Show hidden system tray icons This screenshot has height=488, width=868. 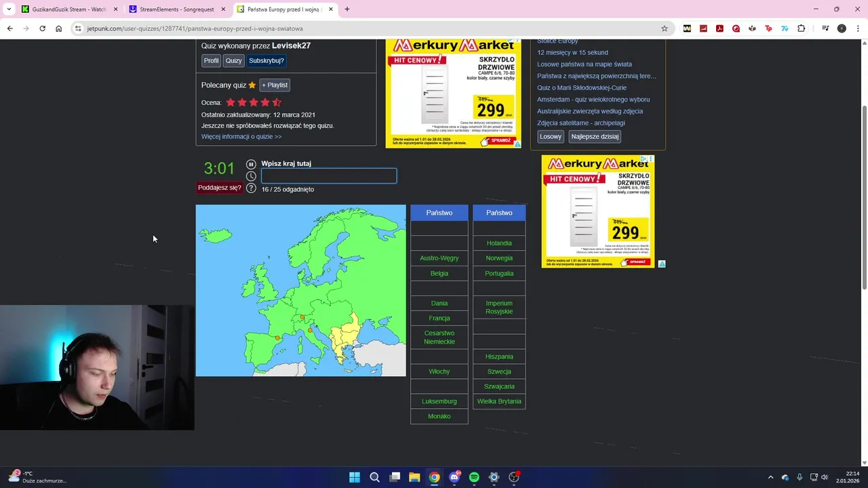point(770,477)
